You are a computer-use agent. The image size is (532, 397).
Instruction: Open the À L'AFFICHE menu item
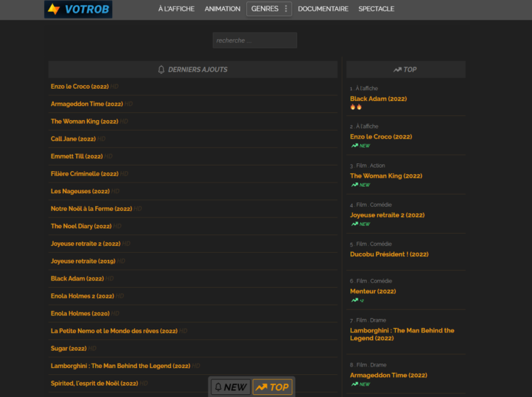176,9
